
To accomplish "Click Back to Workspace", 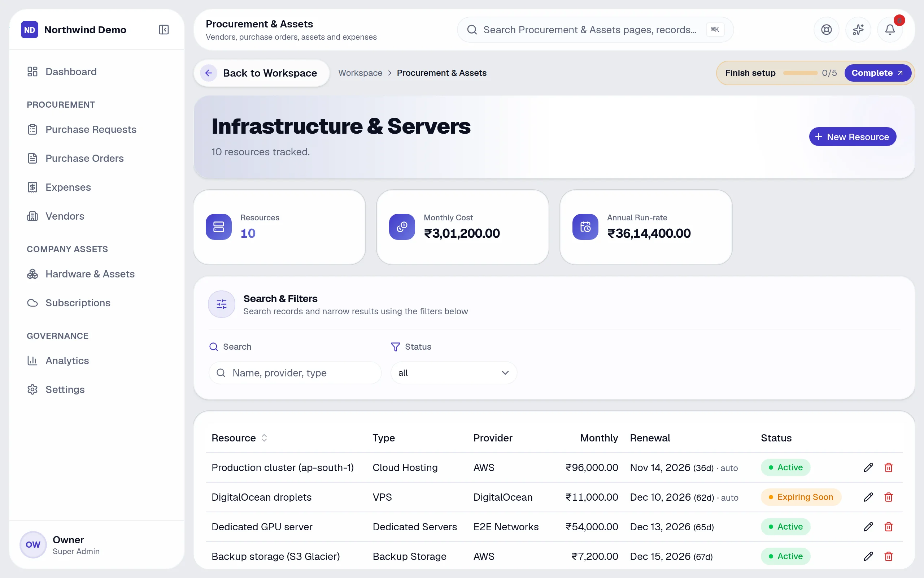I will pyautogui.click(x=262, y=73).
